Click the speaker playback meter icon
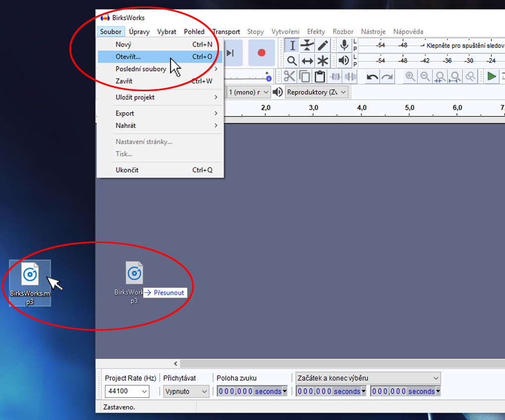 344,60
